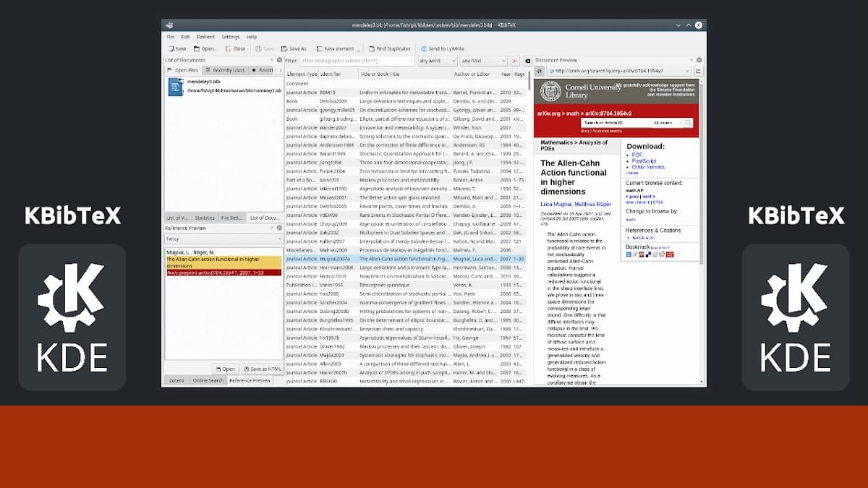Click the clear-filter icon next to Document Preview
The image size is (868, 488).
(x=527, y=61)
